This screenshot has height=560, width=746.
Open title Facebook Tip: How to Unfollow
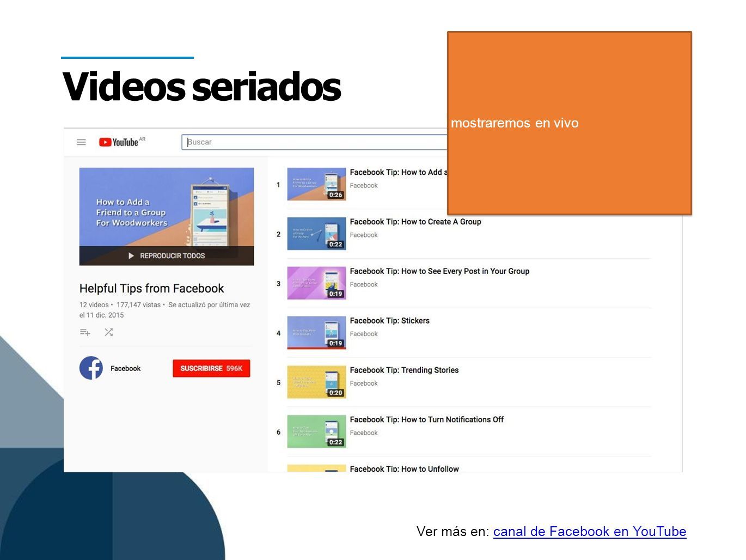404,468
